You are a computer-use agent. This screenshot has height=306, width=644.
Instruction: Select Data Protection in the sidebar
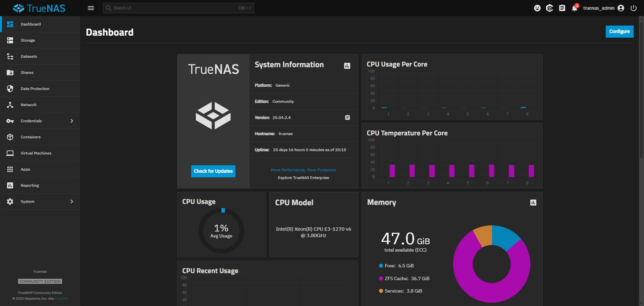coord(35,89)
